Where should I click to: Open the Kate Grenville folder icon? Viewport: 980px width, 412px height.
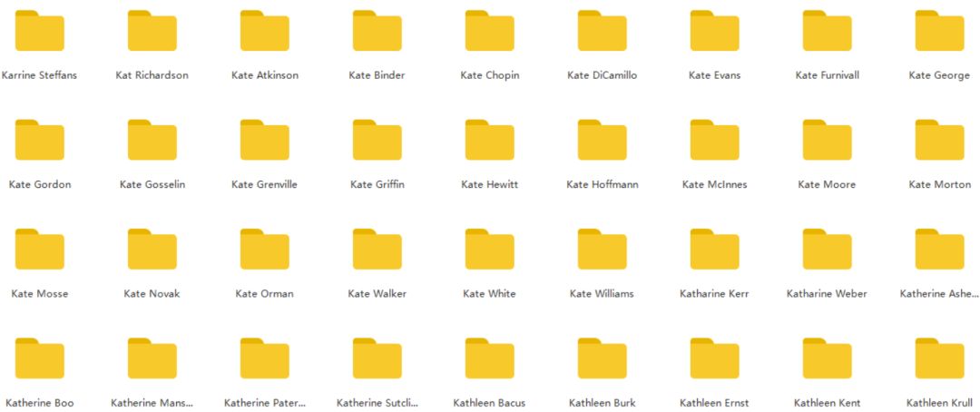tap(264, 140)
